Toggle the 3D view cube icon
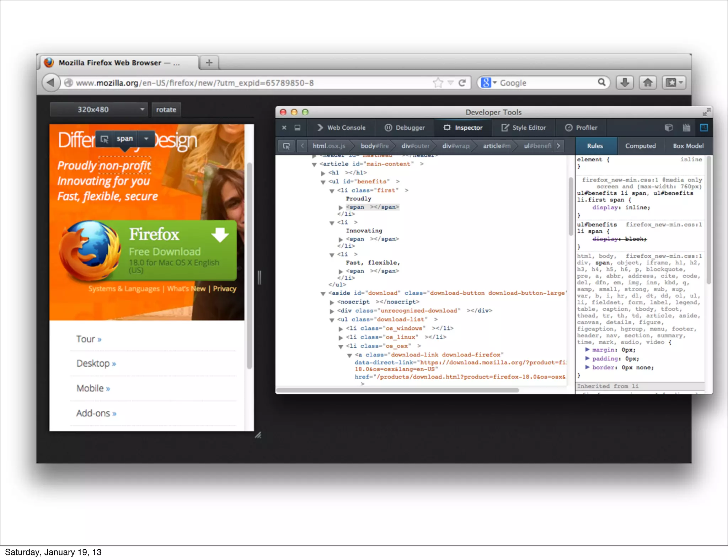The height and width of the screenshot is (560, 728). pos(668,128)
